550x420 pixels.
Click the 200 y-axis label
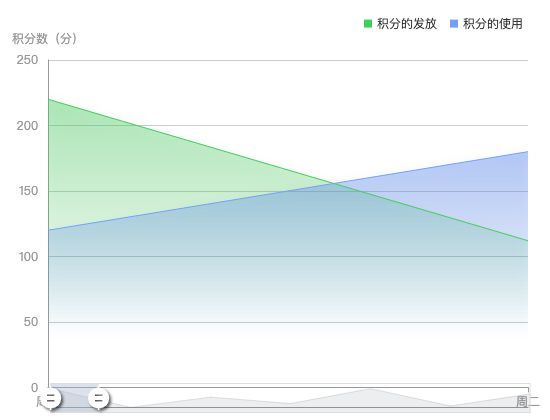(27, 126)
